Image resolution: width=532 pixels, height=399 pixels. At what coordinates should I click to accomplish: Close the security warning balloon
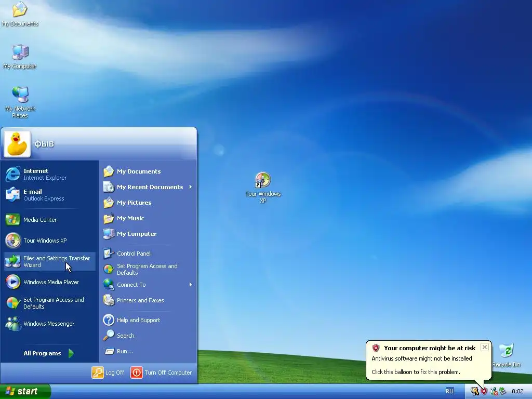tap(485, 347)
